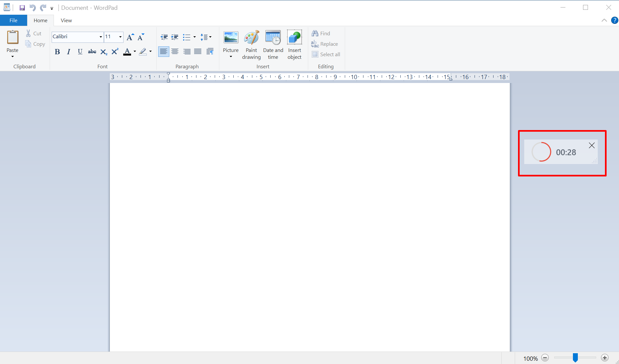Switch to the View tab

click(x=66, y=20)
